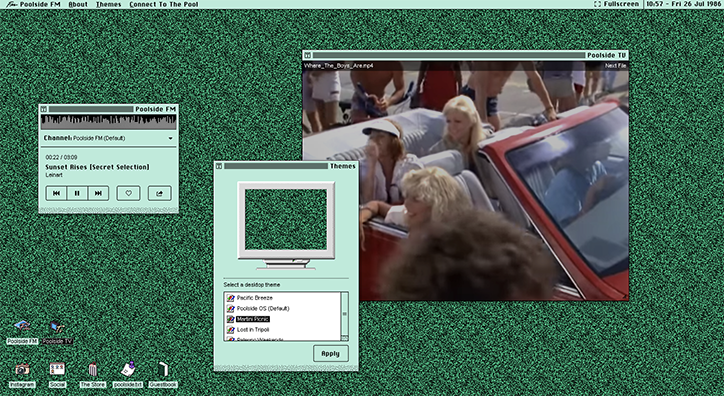Click the artist name Leinart

(54, 175)
